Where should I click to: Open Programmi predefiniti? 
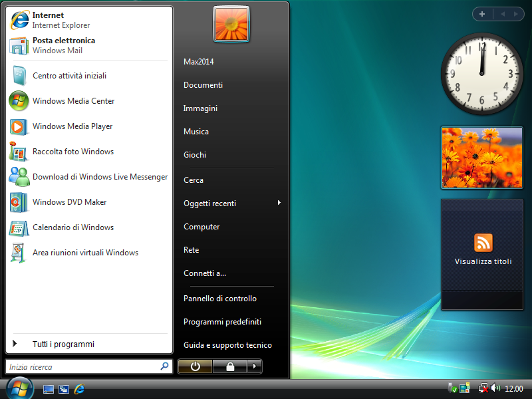pyautogui.click(x=222, y=322)
